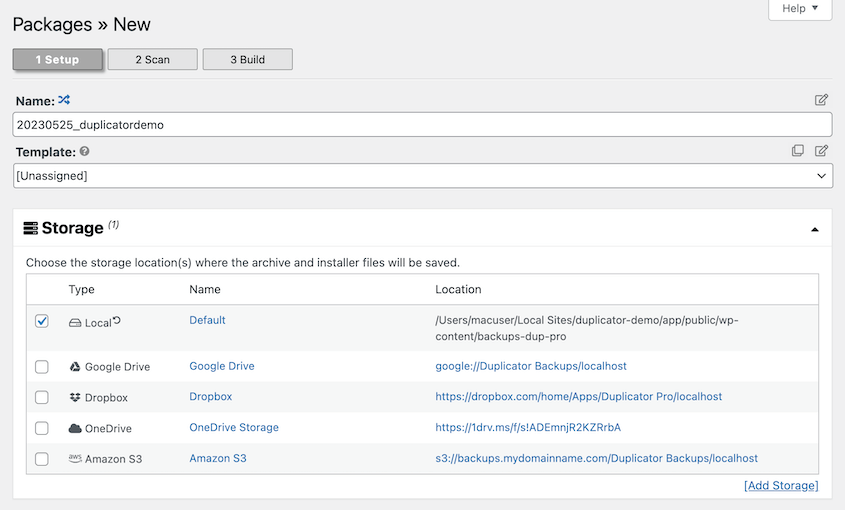The image size is (845, 510).
Task: Click the Google Drive logo icon
Action: point(75,367)
